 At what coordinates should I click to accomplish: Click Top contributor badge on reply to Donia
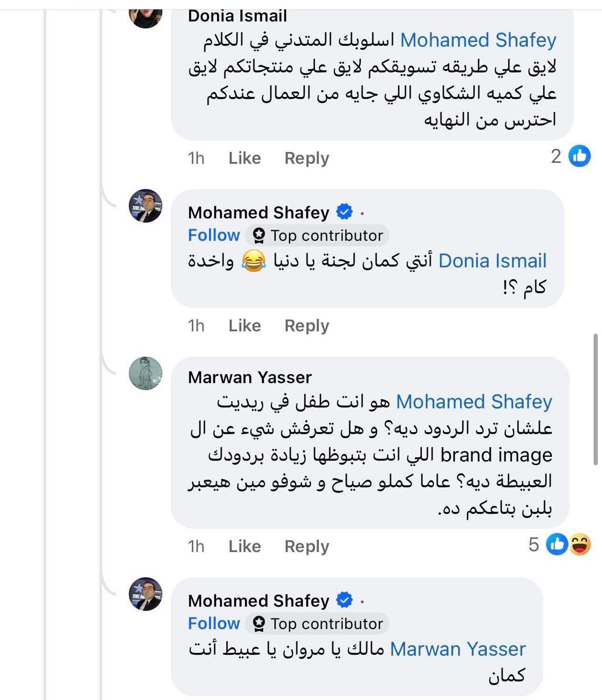(x=318, y=236)
